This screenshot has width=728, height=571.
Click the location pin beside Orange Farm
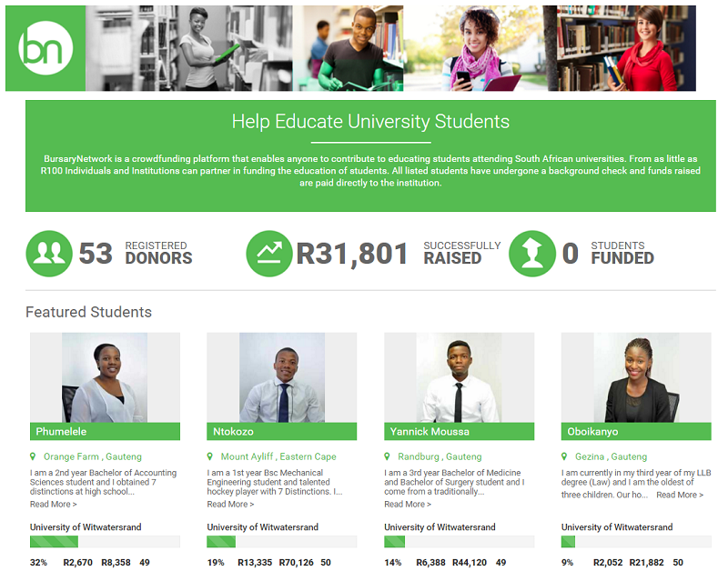(33, 456)
